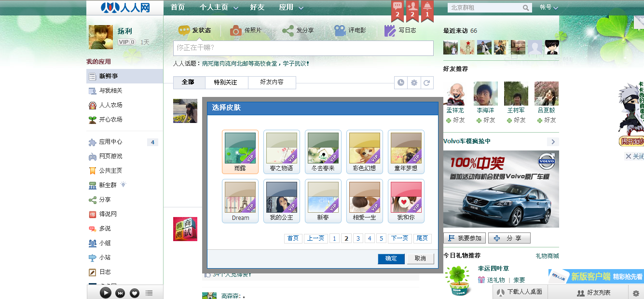
Task: Switch to the 全部 feed tab
Action: coord(188,82)
